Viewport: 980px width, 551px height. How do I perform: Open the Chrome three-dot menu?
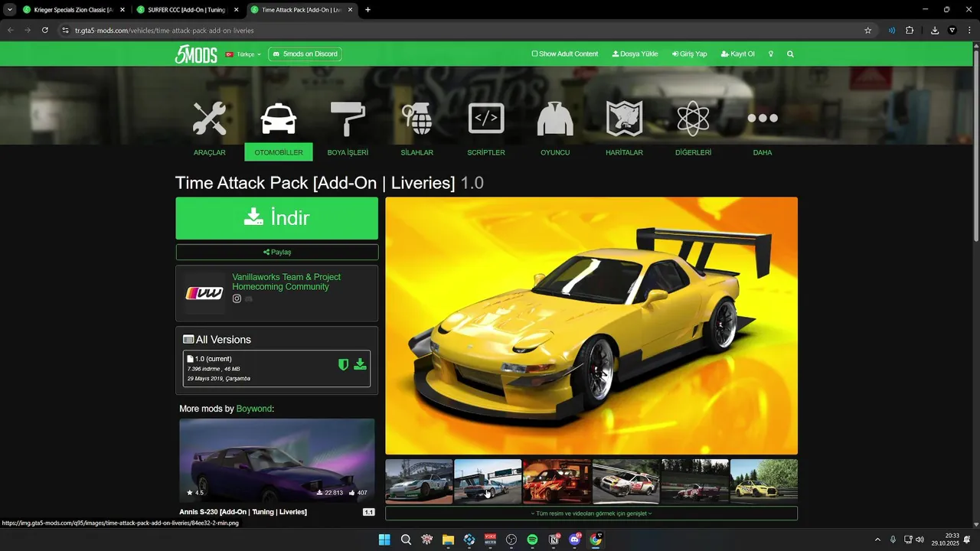click(x=969, y=31)
